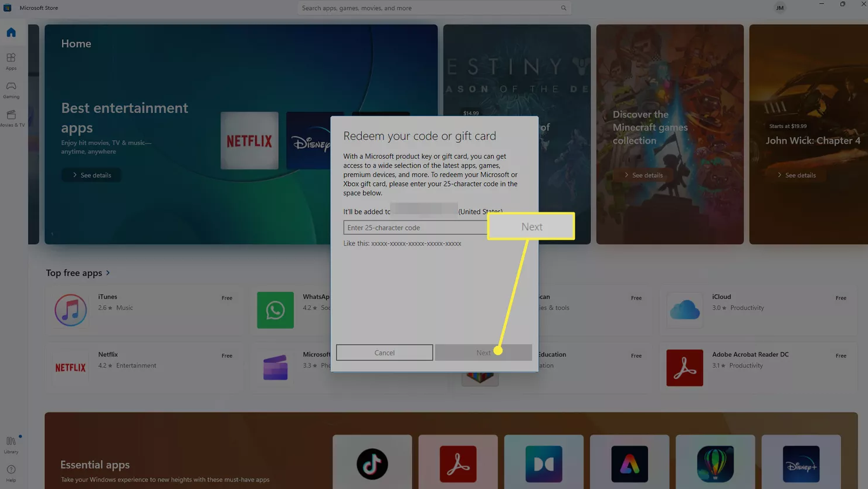Click Cancel in the redeem dialog
Screen dimensions: 868x489
[385, 352]
